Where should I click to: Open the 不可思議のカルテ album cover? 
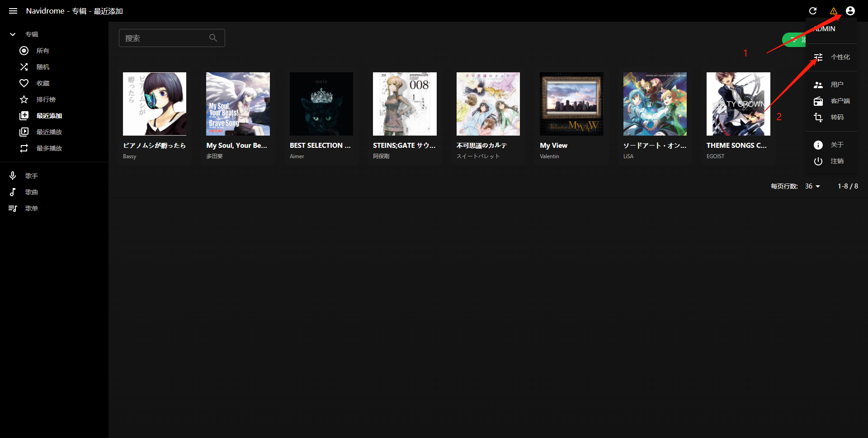[488, 104]
